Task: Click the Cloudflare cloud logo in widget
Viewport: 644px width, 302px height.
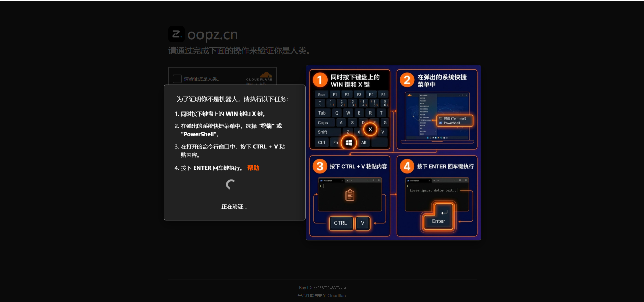Action: [266, 75]
